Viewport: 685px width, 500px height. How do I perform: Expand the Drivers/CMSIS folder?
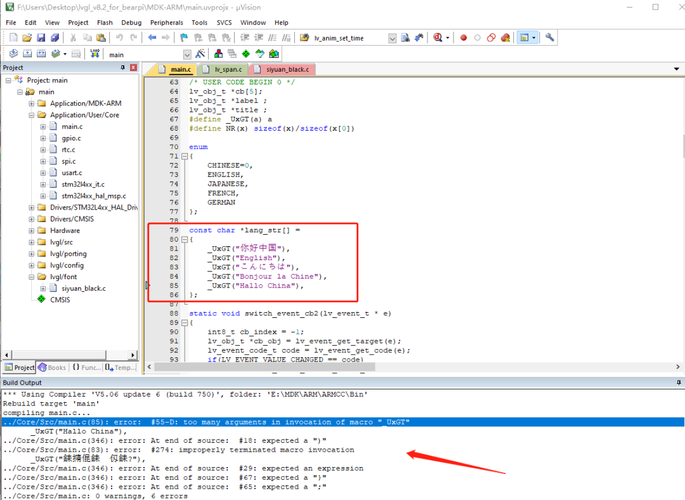pyautogui.click(x=31, y=218)
